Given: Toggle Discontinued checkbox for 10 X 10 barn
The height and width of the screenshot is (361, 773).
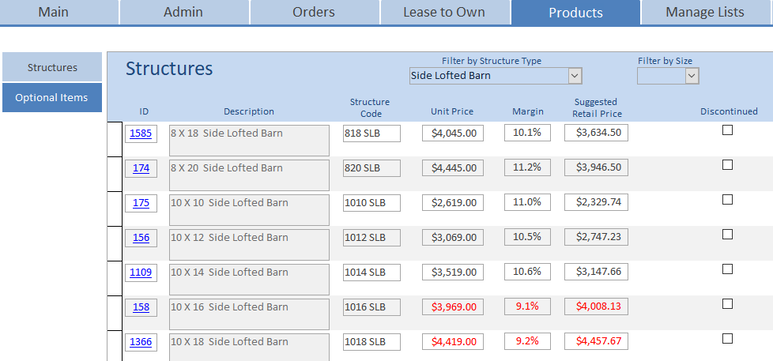Looking at the screenshot, I should 727,200.
